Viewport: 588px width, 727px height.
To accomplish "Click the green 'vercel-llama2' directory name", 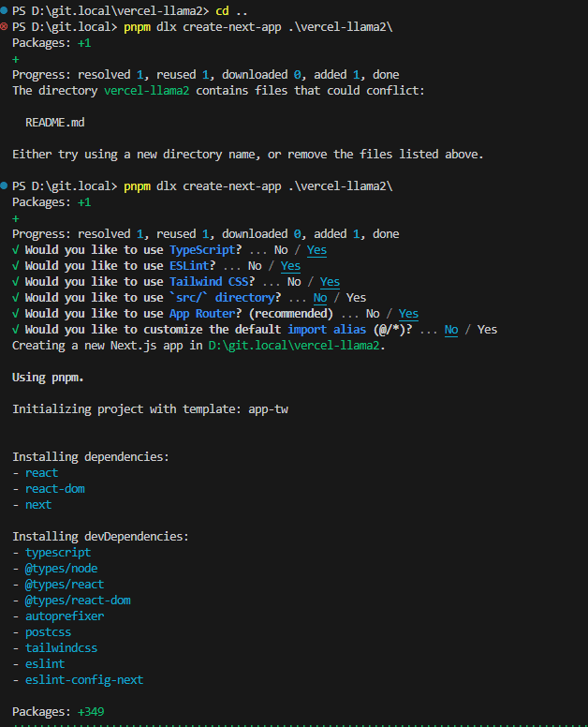I will tap(146, 91).
